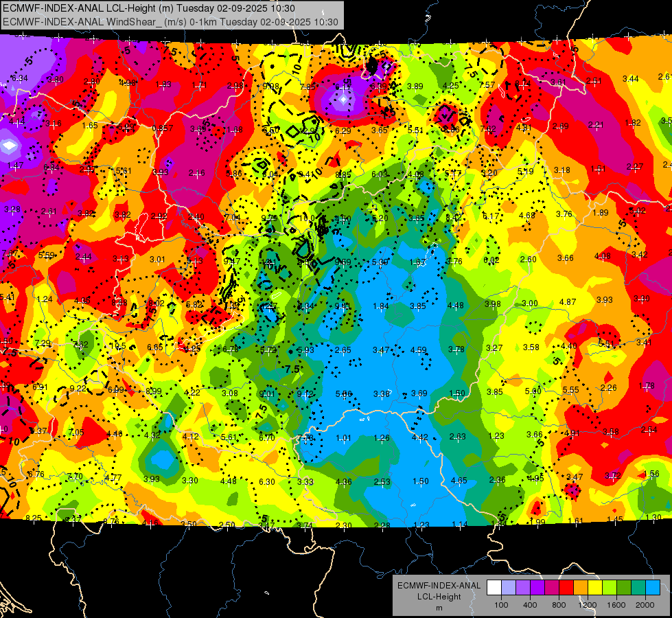
Task: Click the map value 6.78
Action: (231, 349)
